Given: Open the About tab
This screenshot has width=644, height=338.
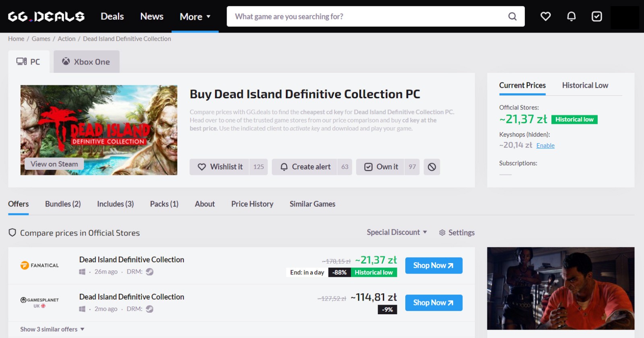Looking at the screenshot, I should click(x=205, y=204).
